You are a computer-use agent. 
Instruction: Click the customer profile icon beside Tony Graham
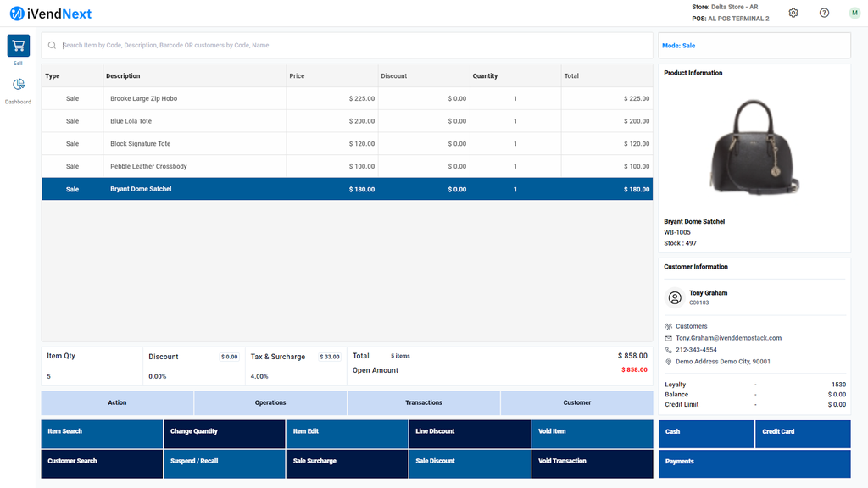(x=675, y=297)
